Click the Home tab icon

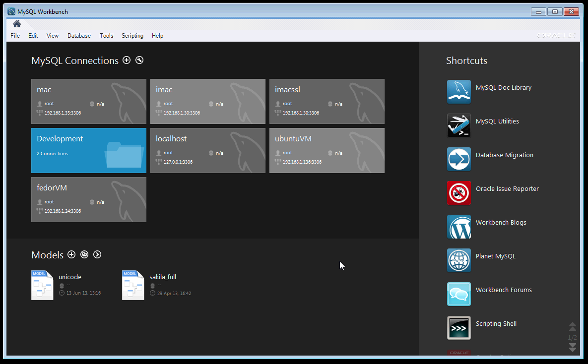[x=17, y=24]
